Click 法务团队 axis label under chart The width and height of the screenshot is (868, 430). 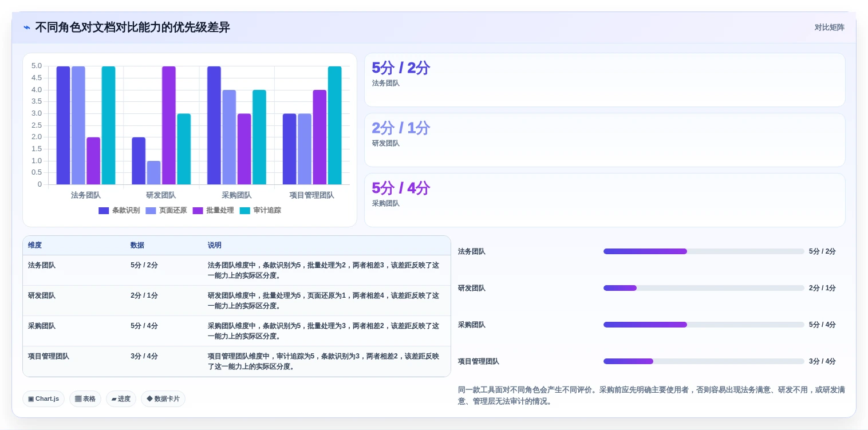coord(86,195)
